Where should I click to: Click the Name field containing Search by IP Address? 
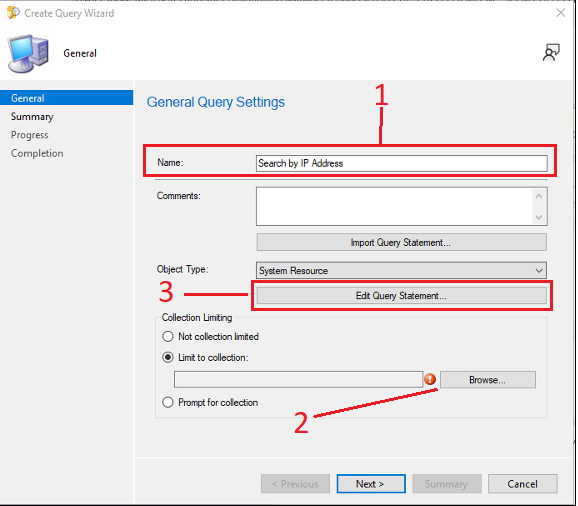(401, 163)
